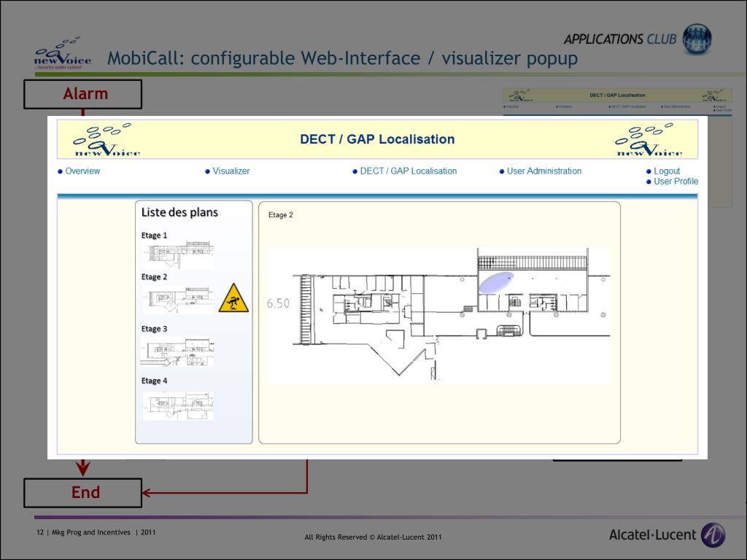Image resolution: width=747 pixels, height=560 pixels.
Task: Select the Etage 3 floor plan thumbnail
Action: [x=177, y=351]
